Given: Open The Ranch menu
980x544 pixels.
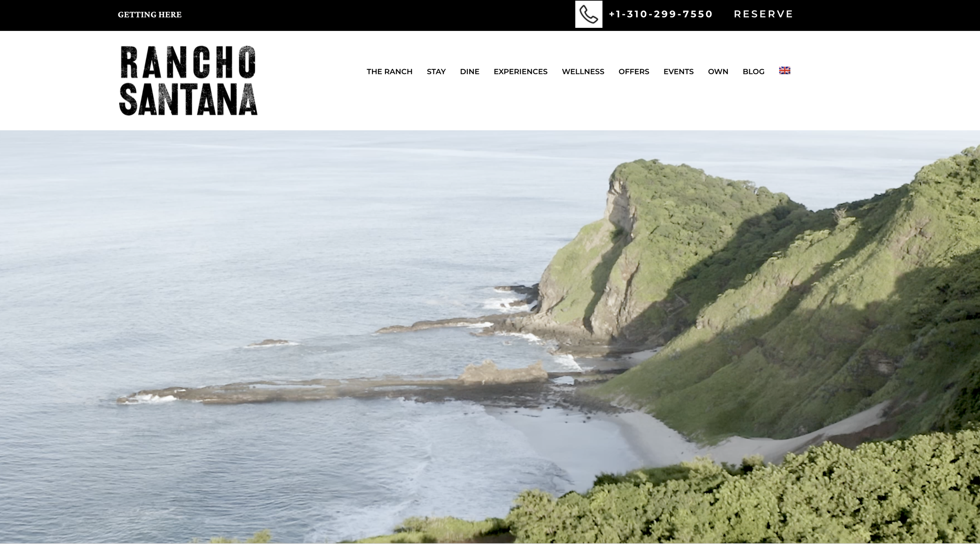Looking at the screenshot, I should [390, 71].
